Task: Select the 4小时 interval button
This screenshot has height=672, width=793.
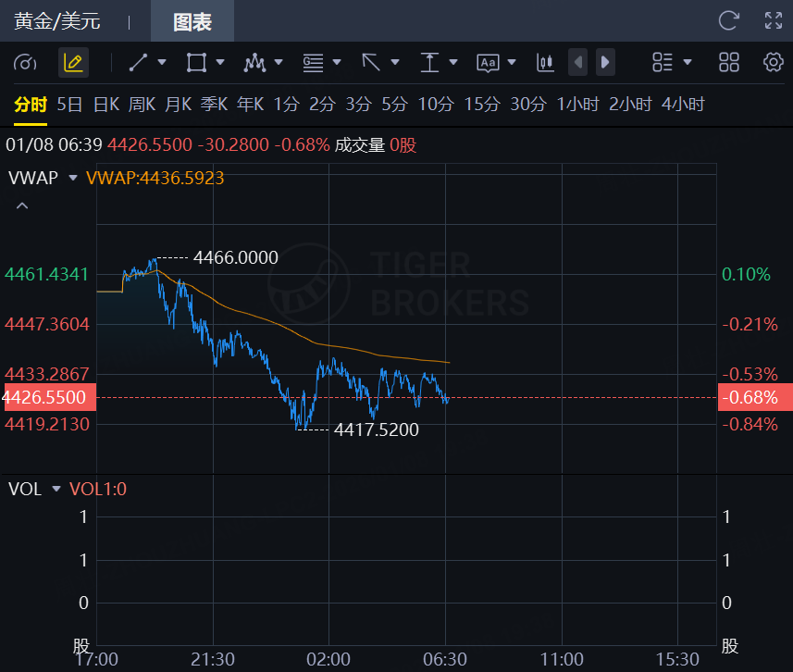Action: (x=683, y=104)
